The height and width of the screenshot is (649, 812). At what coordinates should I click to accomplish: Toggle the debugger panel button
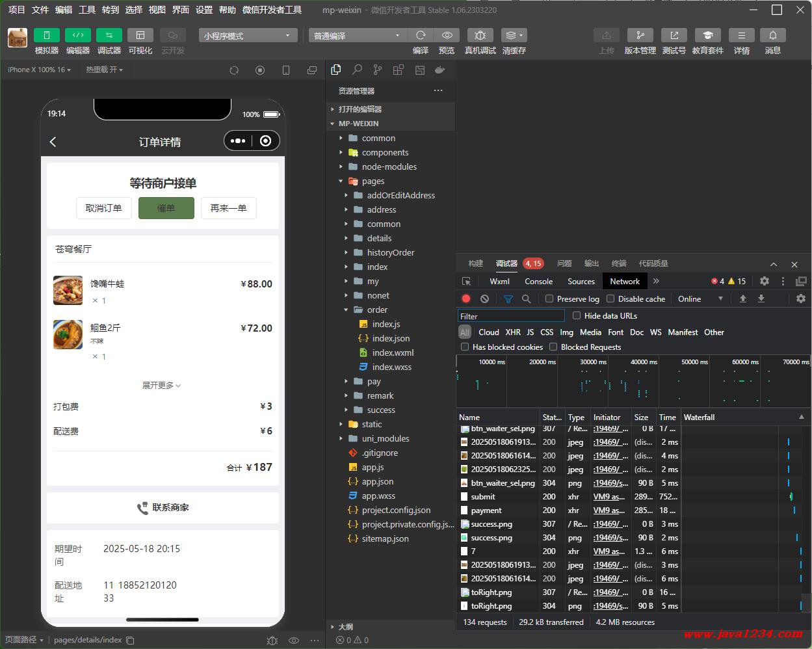[x=109, y=35]
